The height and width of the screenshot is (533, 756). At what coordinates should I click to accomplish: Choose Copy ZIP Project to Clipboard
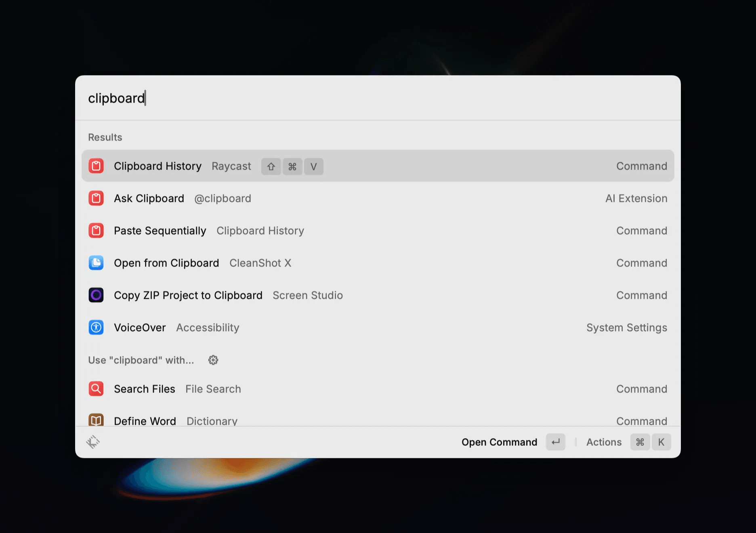378,295
